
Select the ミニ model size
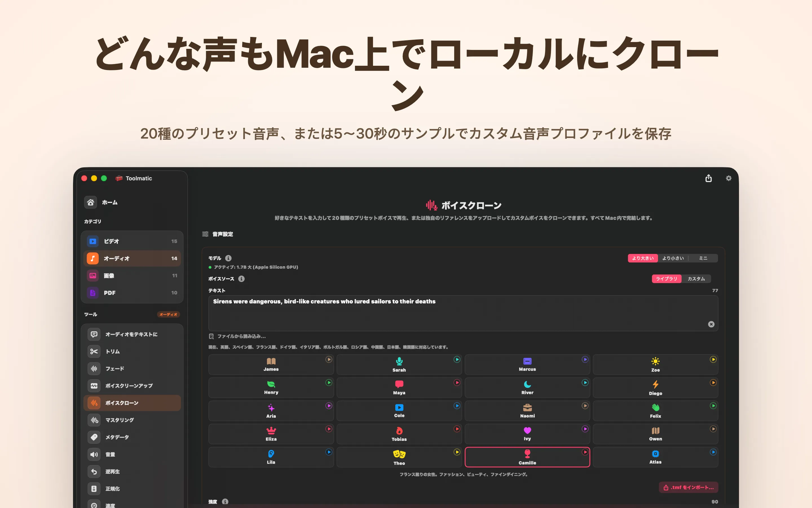pos(703,258)
